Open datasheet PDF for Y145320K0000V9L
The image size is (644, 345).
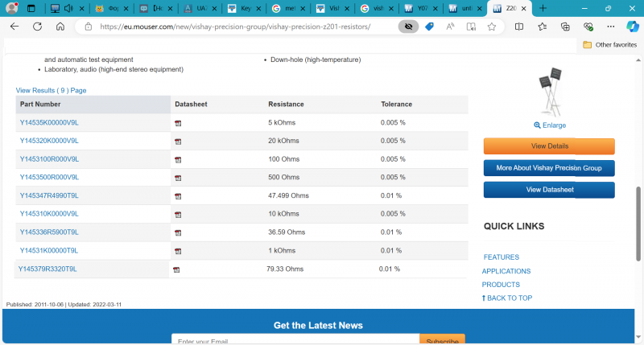point(178,142)
